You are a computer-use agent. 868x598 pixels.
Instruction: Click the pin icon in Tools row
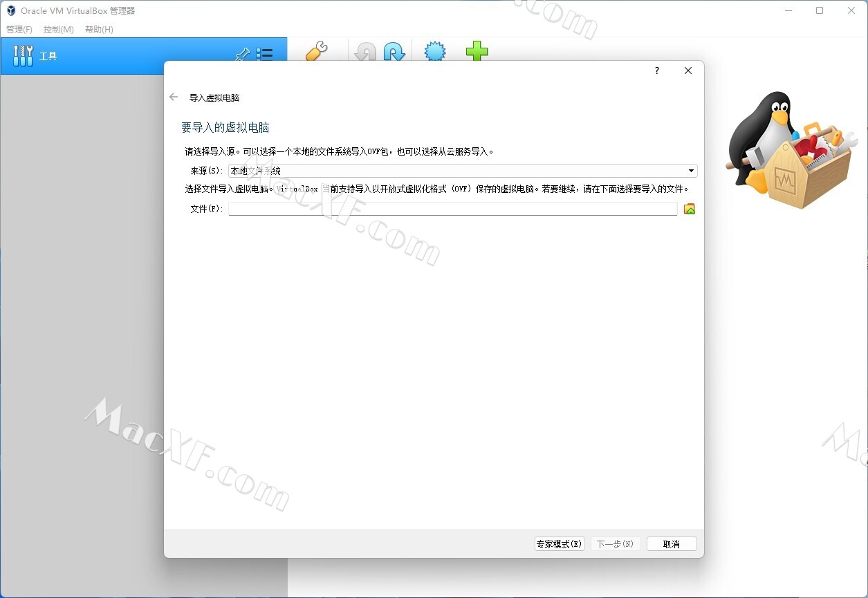click(x=243, y=55)
